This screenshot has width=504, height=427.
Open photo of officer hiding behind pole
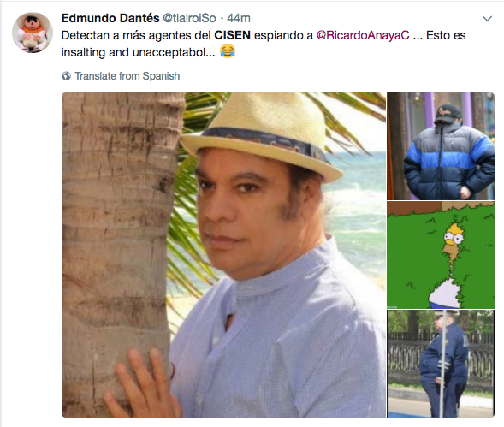441,364
